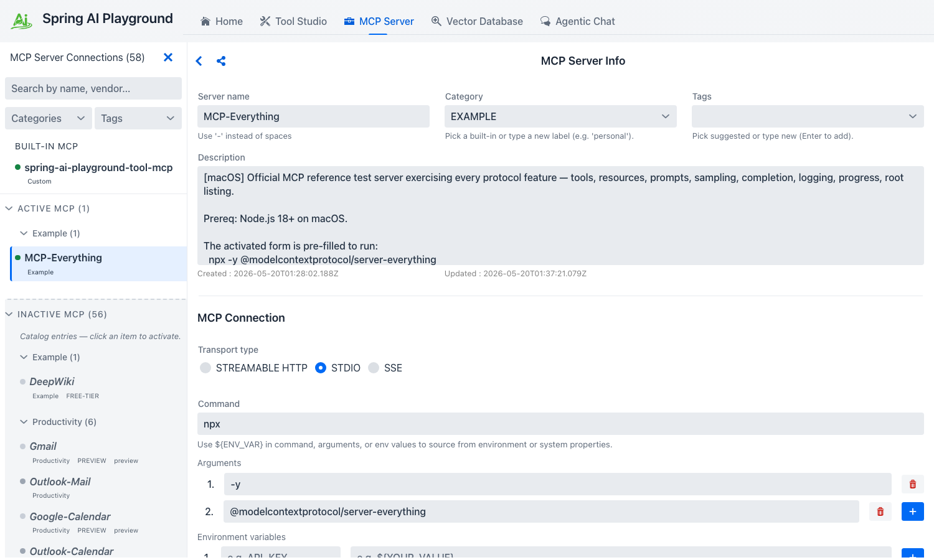Open the Category EXAMPLE combo box
The width and height of the screenshot is (934, 560).
(560, 116)
